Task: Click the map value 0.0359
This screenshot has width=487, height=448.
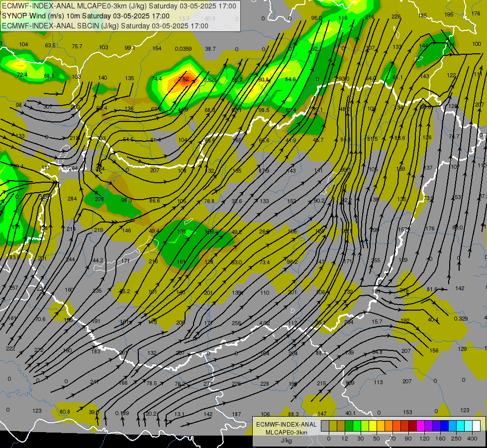Action: pos(183,49)
